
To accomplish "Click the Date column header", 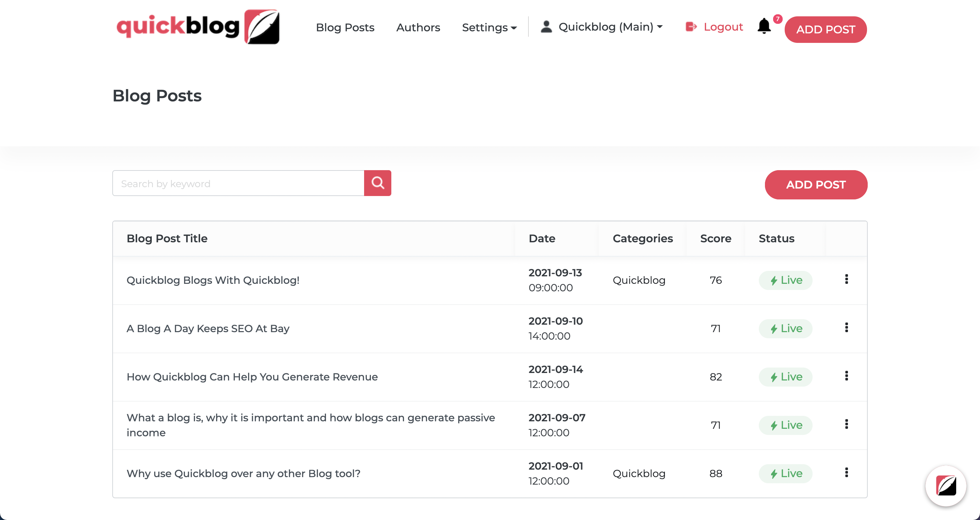I will click(542, 239).
